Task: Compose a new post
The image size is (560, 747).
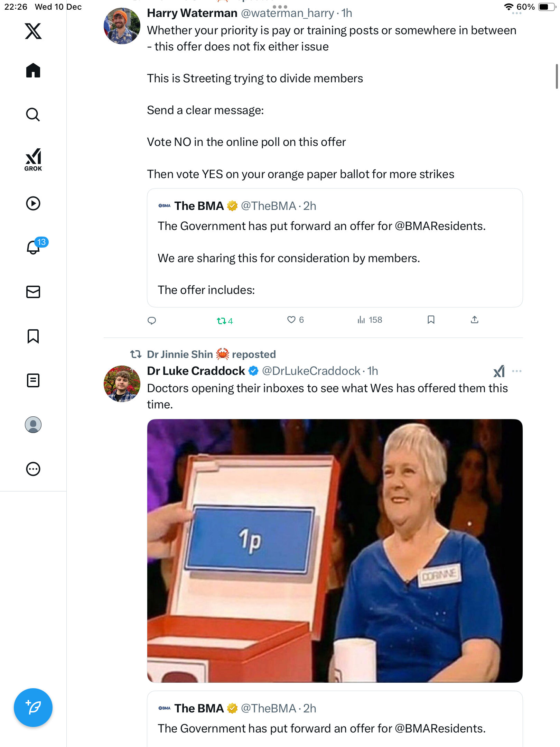Action: point(33,708)
